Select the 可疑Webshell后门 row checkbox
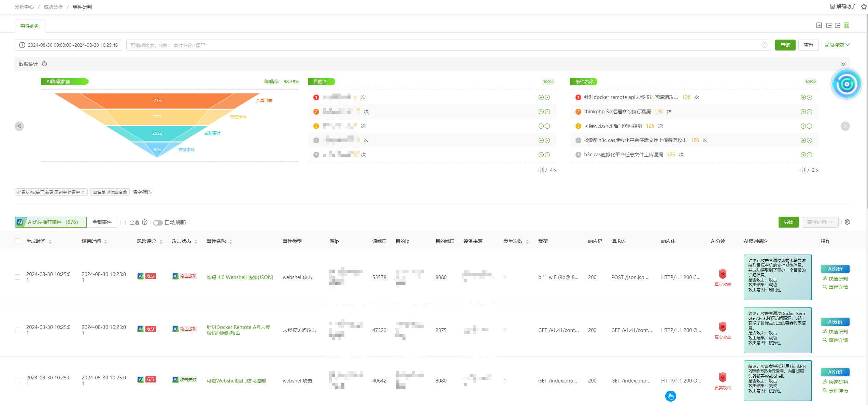Image resolution: width=868 pixels, height=405 pixels. click(17, 380)
